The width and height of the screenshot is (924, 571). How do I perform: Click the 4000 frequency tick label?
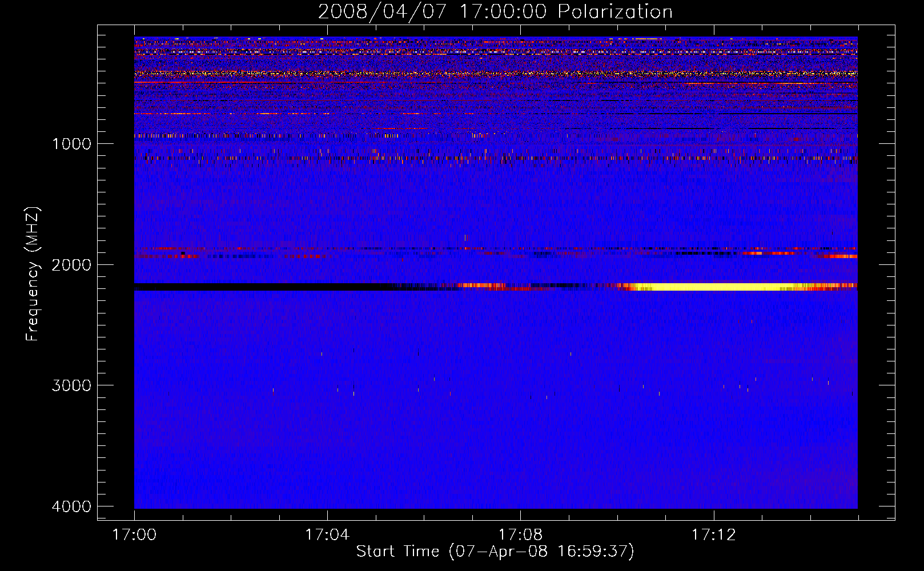[71, 506]
